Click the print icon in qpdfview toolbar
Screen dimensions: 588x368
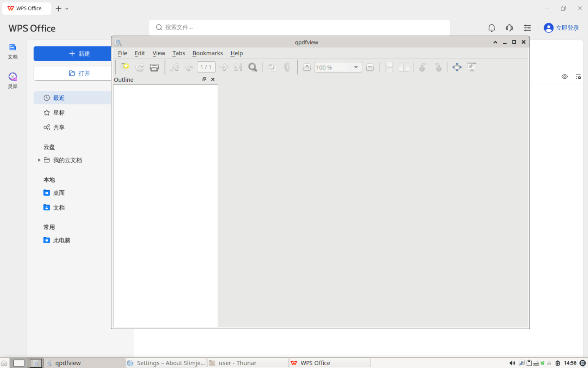154,67
